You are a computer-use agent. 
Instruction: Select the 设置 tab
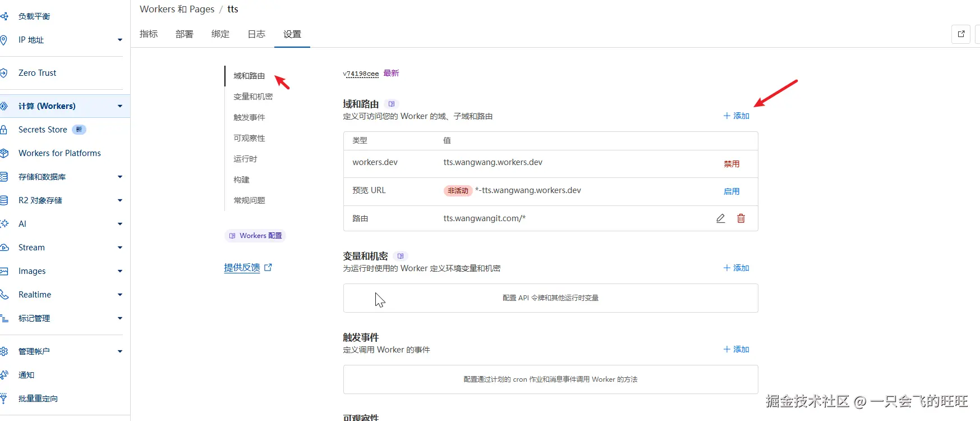point(292,34)
